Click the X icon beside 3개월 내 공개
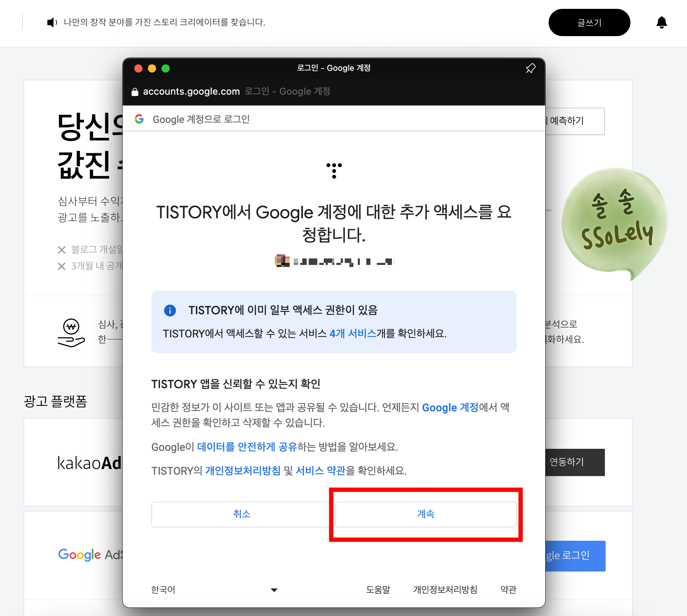 pos(62,266)
